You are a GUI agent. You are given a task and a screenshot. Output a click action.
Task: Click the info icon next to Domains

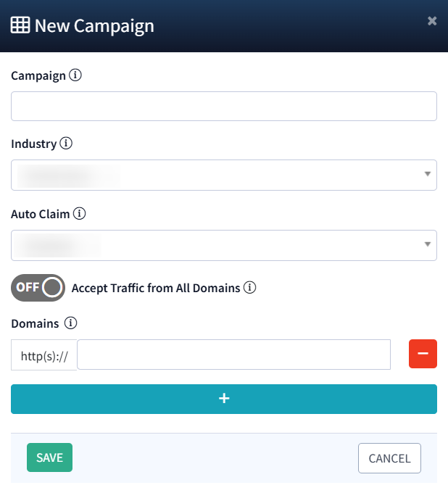[71, 323]
